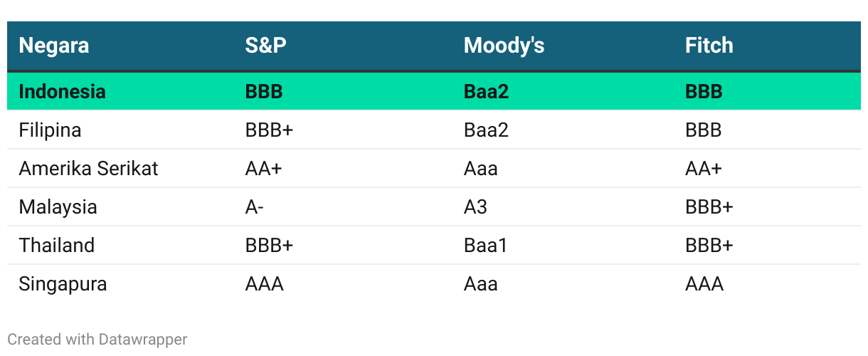Screen dimensions: 868x356
Task: Select the Fitch column header
Action: pos(709,46)
